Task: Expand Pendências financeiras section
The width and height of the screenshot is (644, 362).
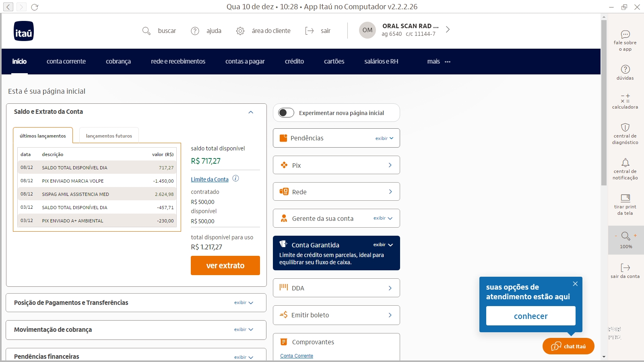Action: (x=244, y=357)
